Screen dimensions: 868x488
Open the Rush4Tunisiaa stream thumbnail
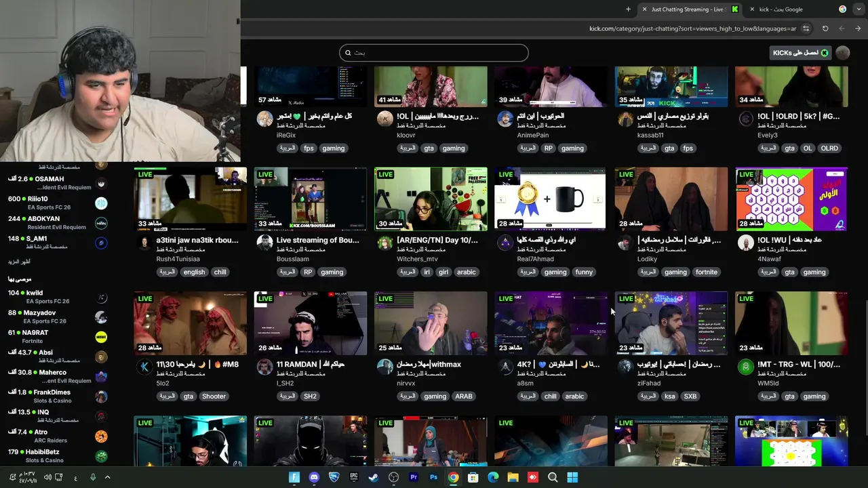click(x=191, y=199)
